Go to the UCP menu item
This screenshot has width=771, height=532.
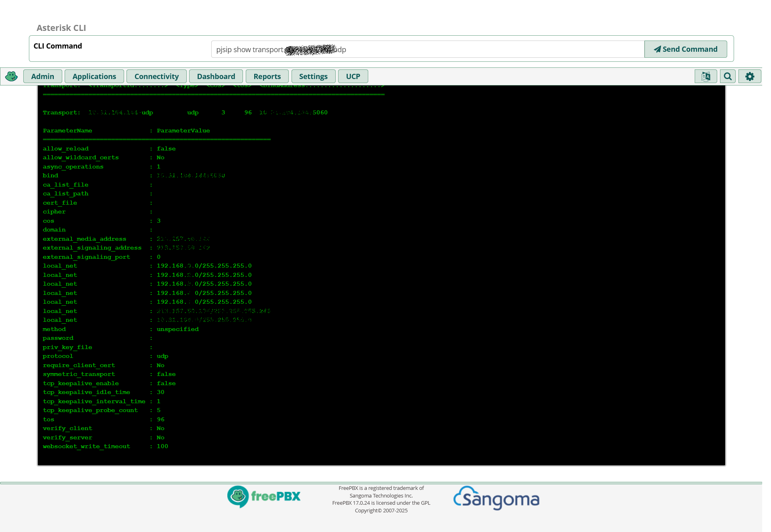pos(353,76)
